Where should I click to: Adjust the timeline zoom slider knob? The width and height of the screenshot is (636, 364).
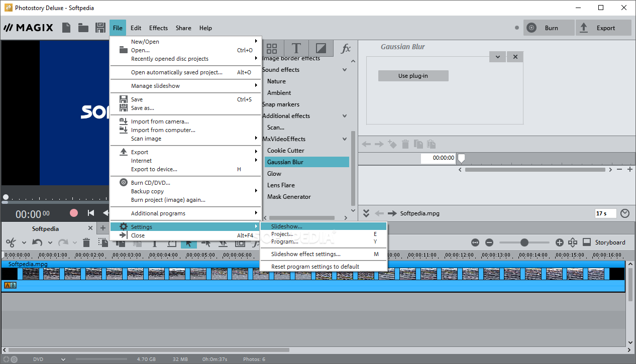[524, 242]
